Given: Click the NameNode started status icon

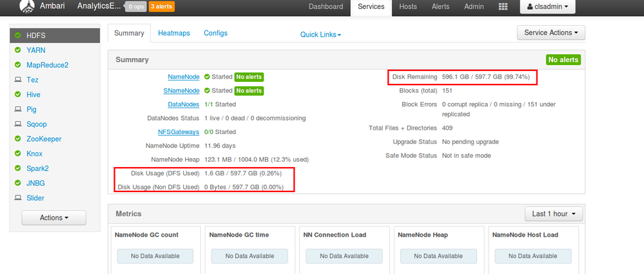Looking at the screenshot, I should [207, 77].
